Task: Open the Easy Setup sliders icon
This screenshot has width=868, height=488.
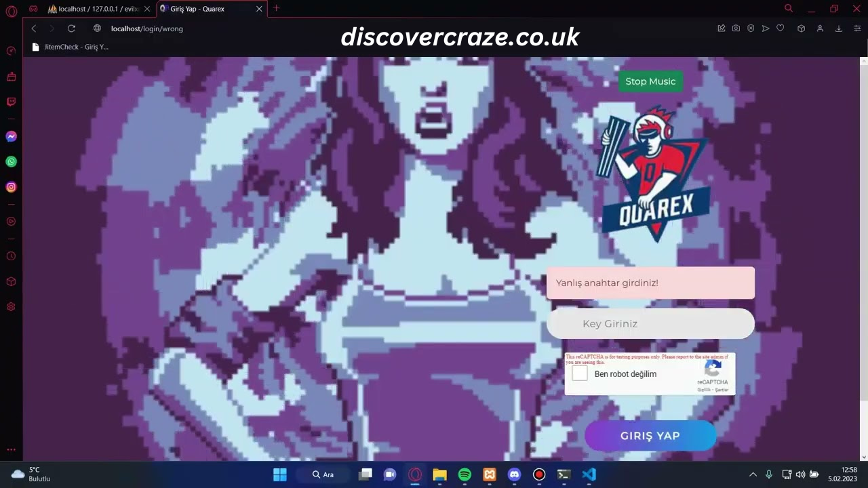Action: pos(857,28)
